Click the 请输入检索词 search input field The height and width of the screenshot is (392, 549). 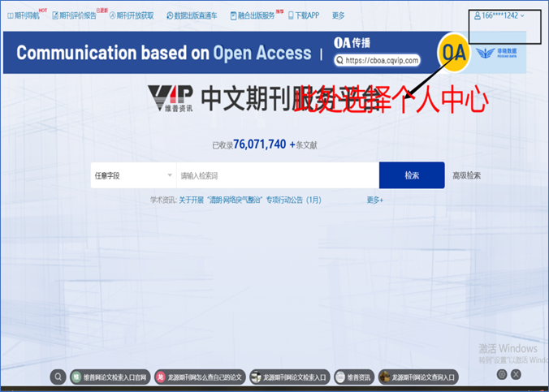[278, 175]
